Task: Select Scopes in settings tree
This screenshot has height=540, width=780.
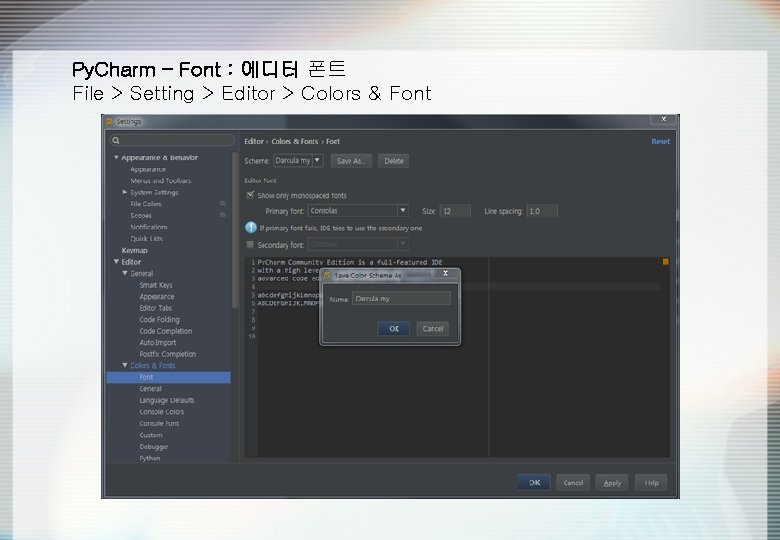Action: [x=141, y=215]
